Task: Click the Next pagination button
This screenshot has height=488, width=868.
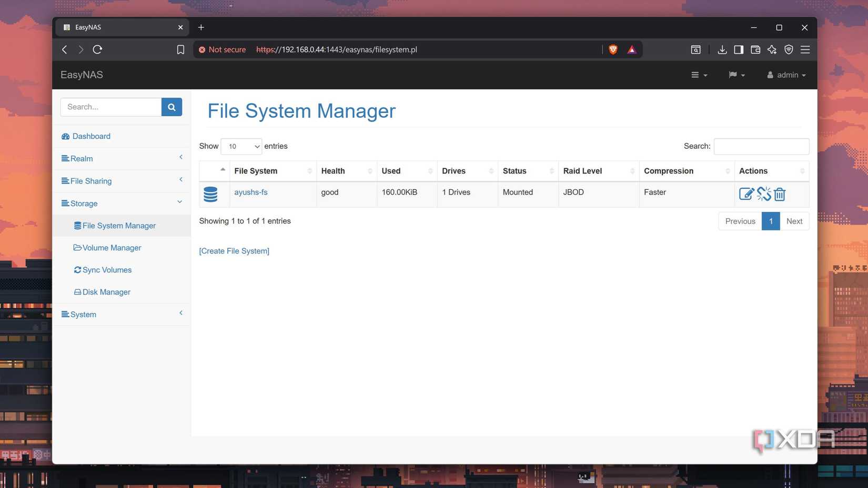Action: point(794,221)
